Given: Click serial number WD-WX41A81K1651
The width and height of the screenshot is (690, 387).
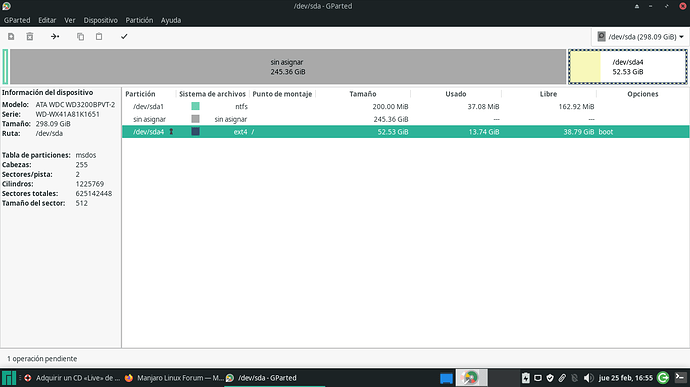Looking at the screenshot, I should point(67,114).
